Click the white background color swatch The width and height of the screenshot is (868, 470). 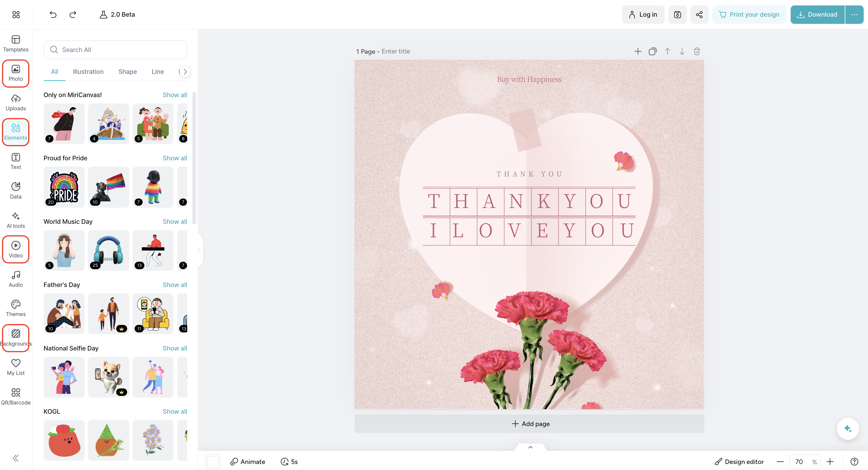213,461
